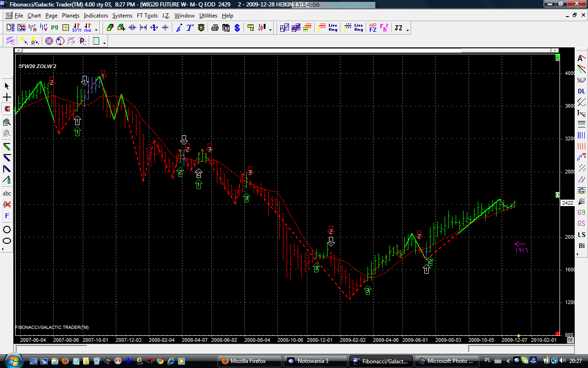The width and height of the screenshot is (588, 368).
Task: Select the 'abc' text label tool
Action: [x=7, y=194]
